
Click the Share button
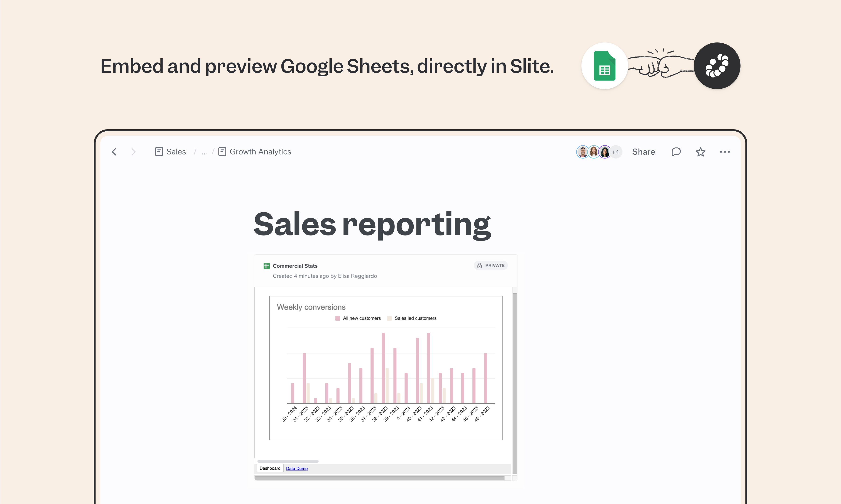tap(643, 152)
